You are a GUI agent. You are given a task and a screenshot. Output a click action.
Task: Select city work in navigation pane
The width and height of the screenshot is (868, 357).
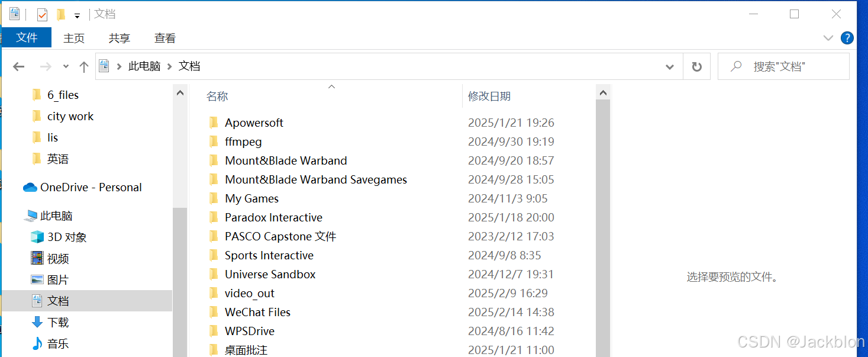(x=70, y=116)
